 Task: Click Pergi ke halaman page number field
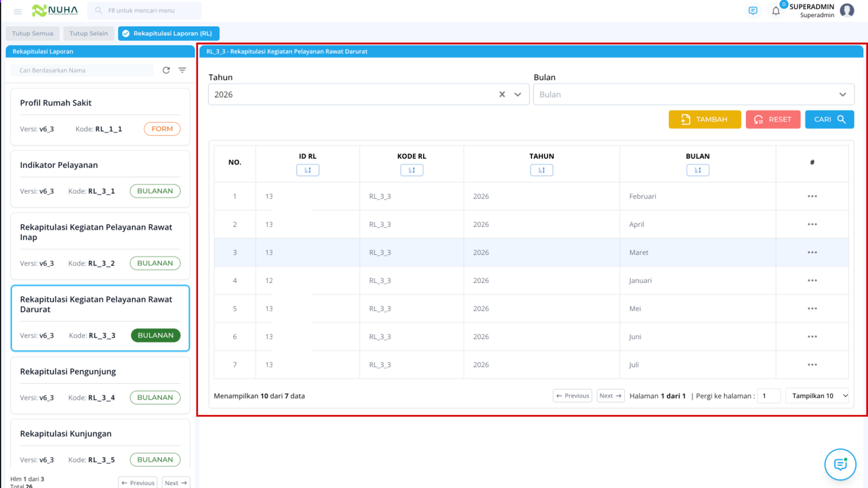click(x=769, y=396)
